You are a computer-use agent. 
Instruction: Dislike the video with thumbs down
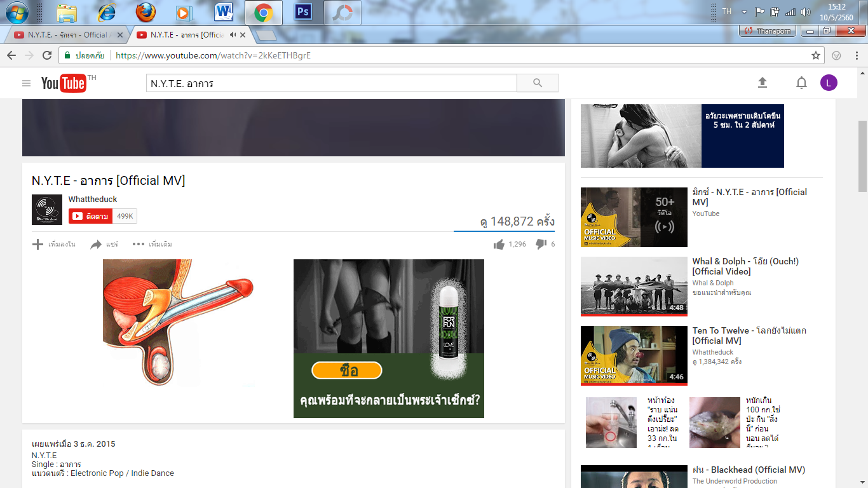tap(541, 244)
